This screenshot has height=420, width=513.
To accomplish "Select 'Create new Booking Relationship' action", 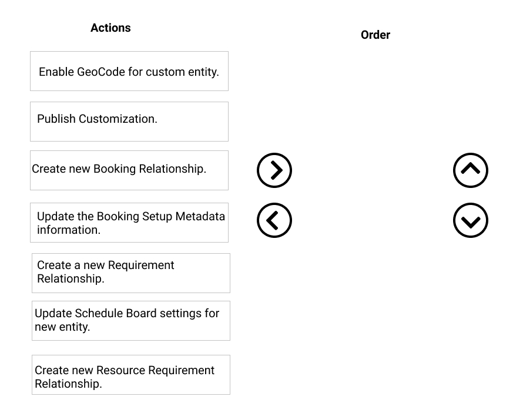I will 129,170.
